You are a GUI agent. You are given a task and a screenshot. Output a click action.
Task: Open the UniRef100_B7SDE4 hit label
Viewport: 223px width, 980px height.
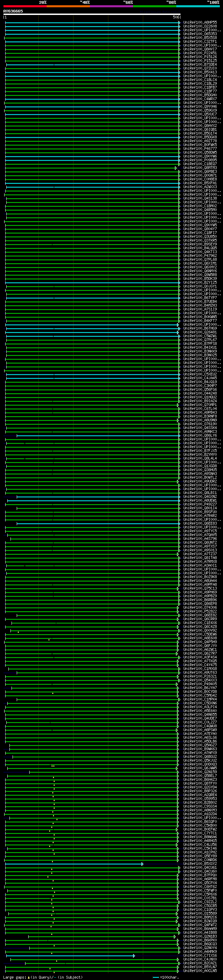(200, 65)
